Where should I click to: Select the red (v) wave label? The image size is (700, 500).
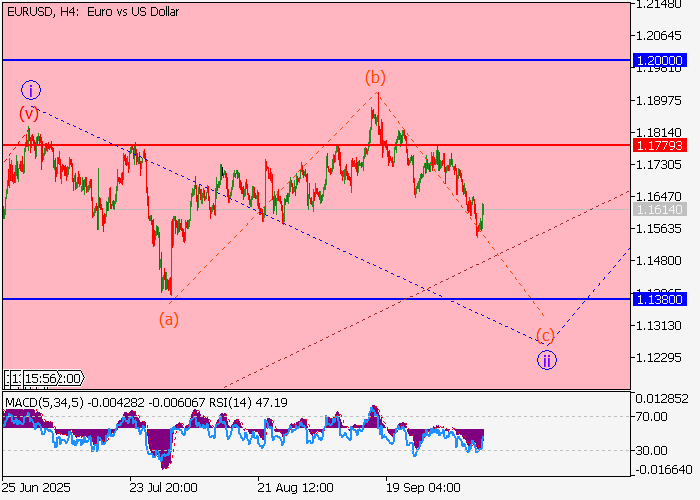coord(29,113)
